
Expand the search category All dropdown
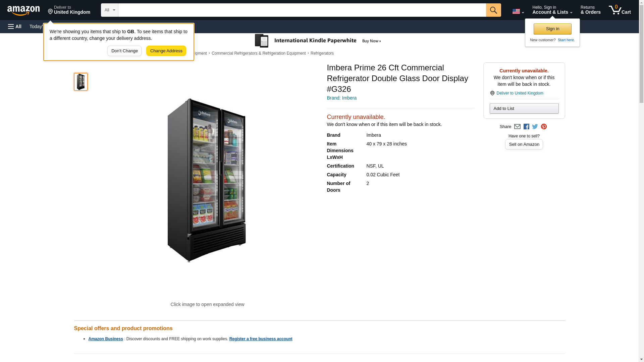pyautogui.click(x=109, y=10)
